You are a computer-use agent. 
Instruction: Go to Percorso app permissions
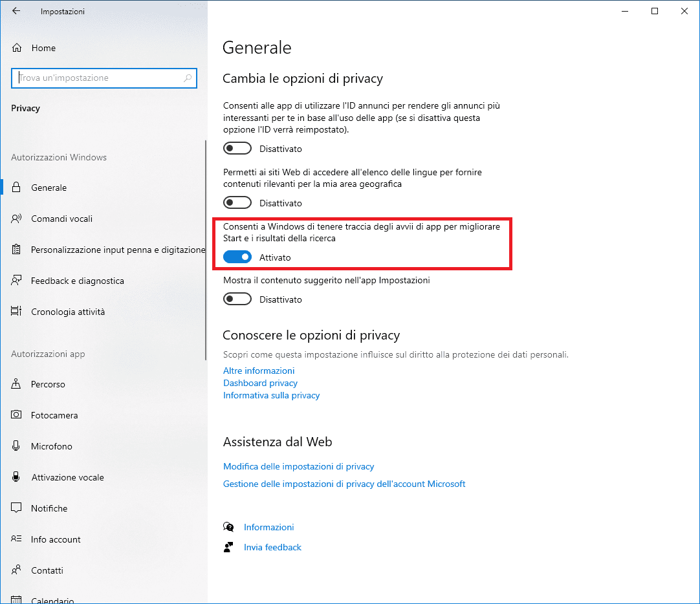(48, 384)
